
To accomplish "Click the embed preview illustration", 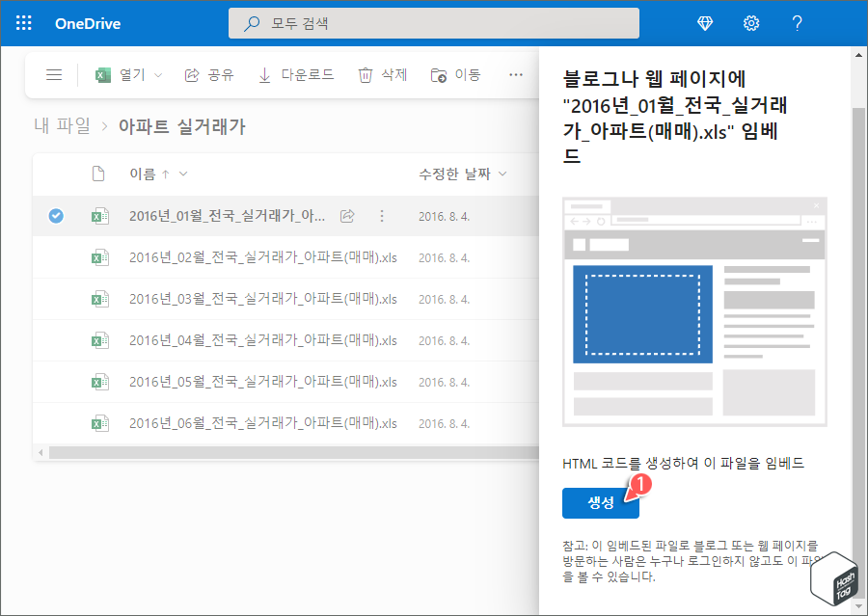I will 694,312.
